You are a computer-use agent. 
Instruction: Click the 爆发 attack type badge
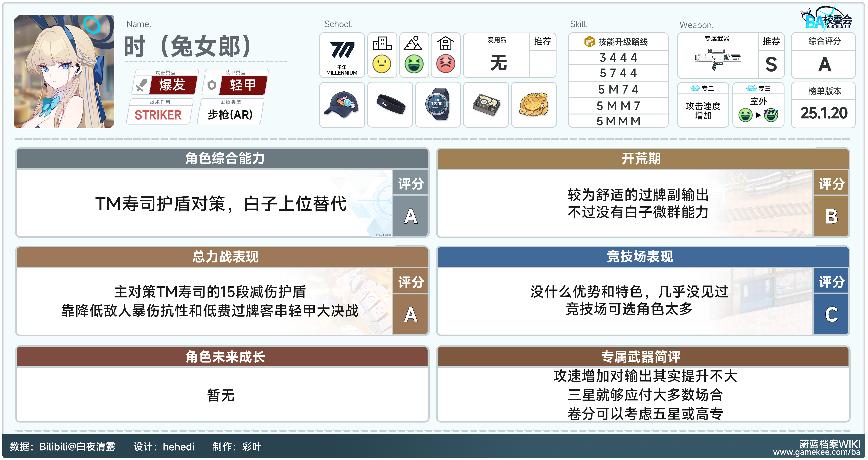pyautogui.click(x=172, y=85)
